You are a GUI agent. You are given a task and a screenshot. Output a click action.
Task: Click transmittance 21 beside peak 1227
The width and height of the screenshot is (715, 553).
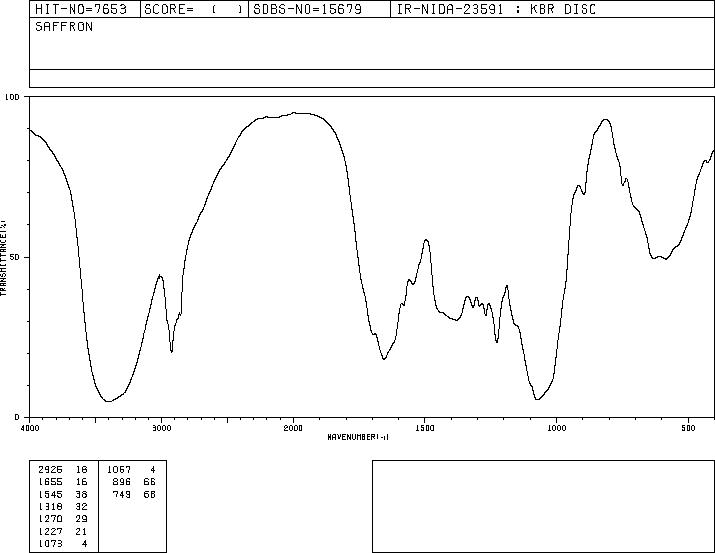[82, 531]
